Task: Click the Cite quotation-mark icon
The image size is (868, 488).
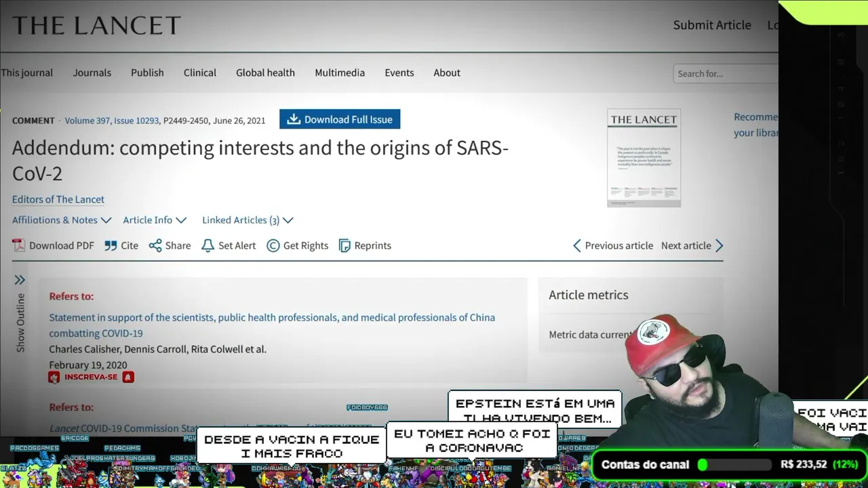Action: pyautogui.click(x=111, y=245)
